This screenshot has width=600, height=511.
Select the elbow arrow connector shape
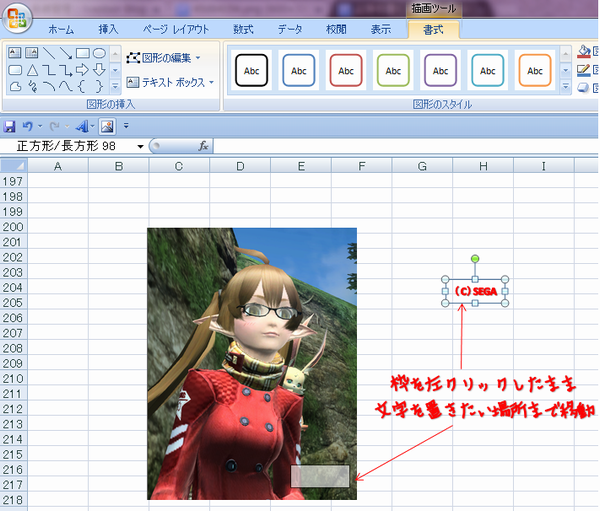(65, 70)
